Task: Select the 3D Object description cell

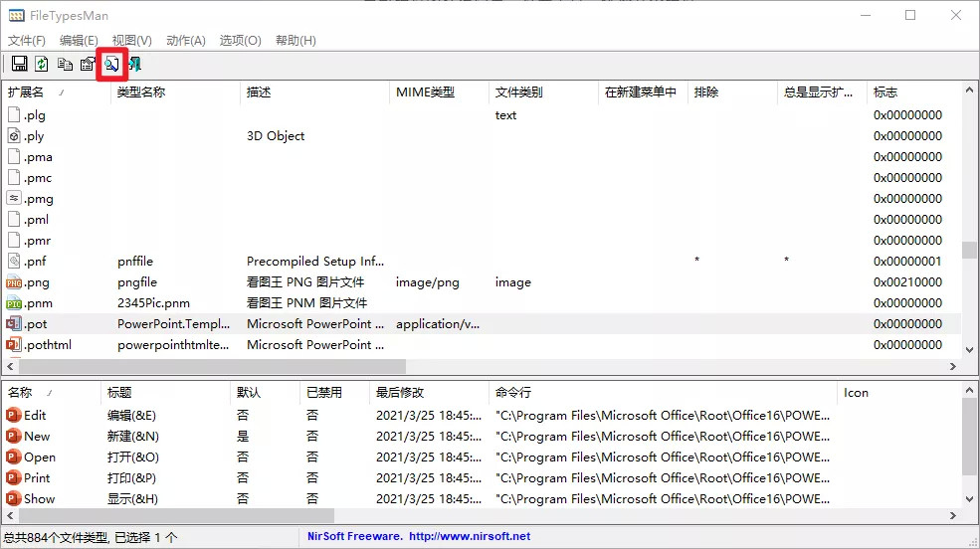Action: (x=276, y=135)
